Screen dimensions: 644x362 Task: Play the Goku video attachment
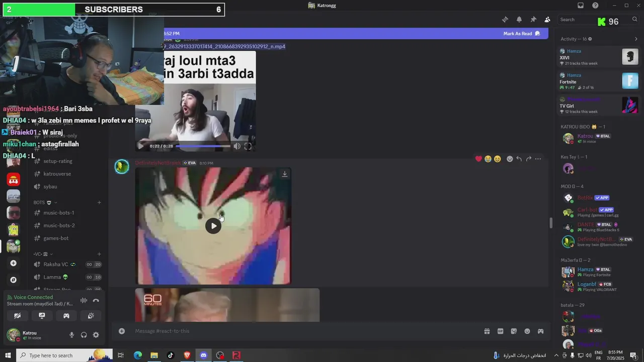pos(213,226)
